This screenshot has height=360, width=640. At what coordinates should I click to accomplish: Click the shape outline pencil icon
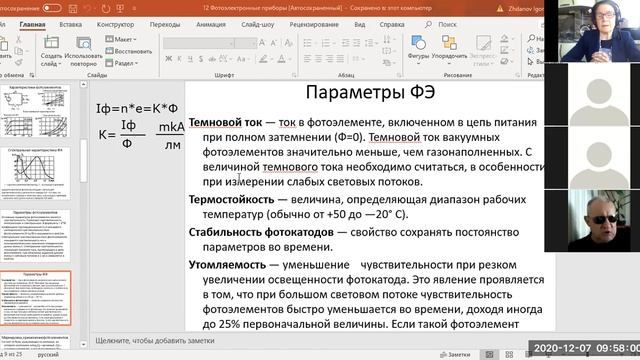click(x=505, y=50)
